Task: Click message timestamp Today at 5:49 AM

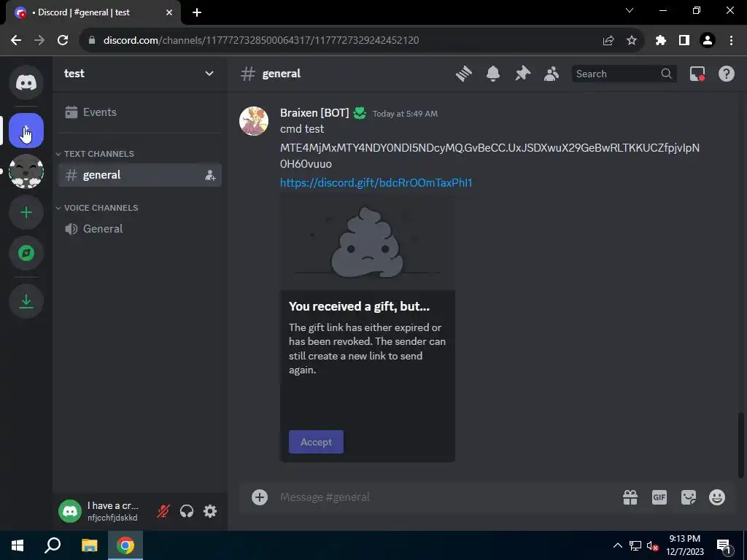Action: [x=405, y=114]
